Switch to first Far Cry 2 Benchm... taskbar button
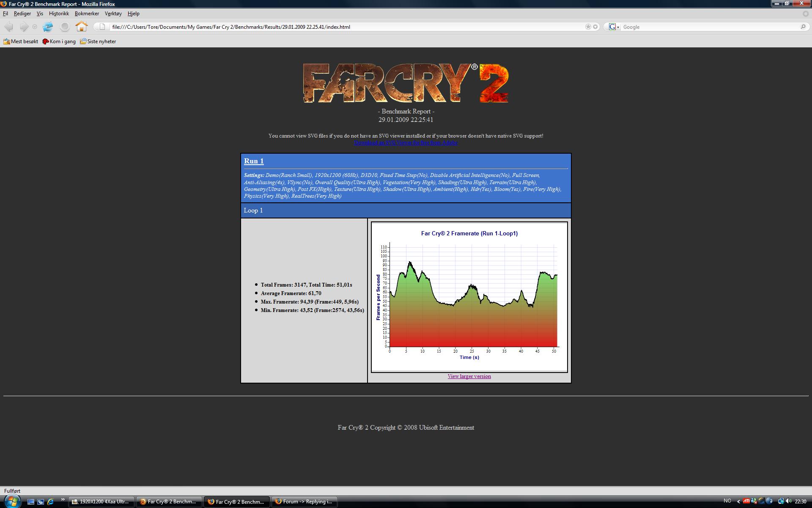The image size is (812, 508). [169, 502]
